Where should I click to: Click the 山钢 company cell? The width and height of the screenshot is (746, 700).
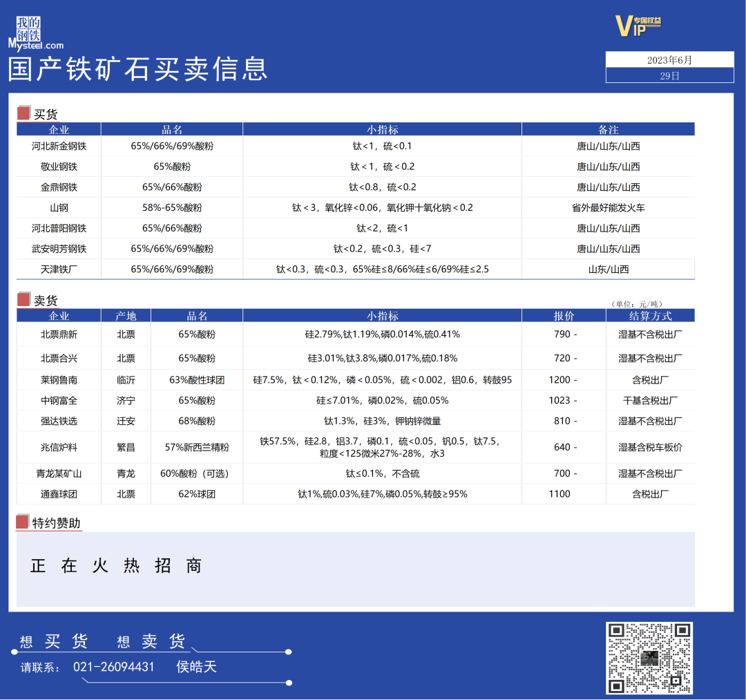coord(59,207)
